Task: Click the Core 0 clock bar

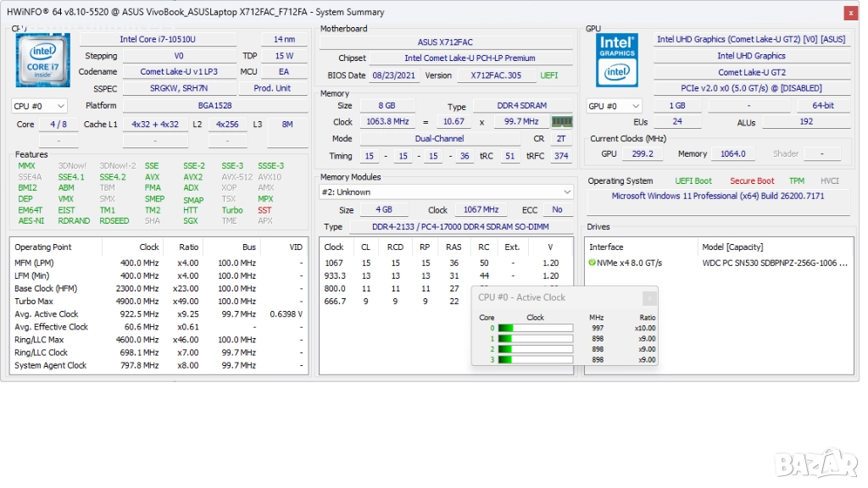Action: click(x=535, y=329)
